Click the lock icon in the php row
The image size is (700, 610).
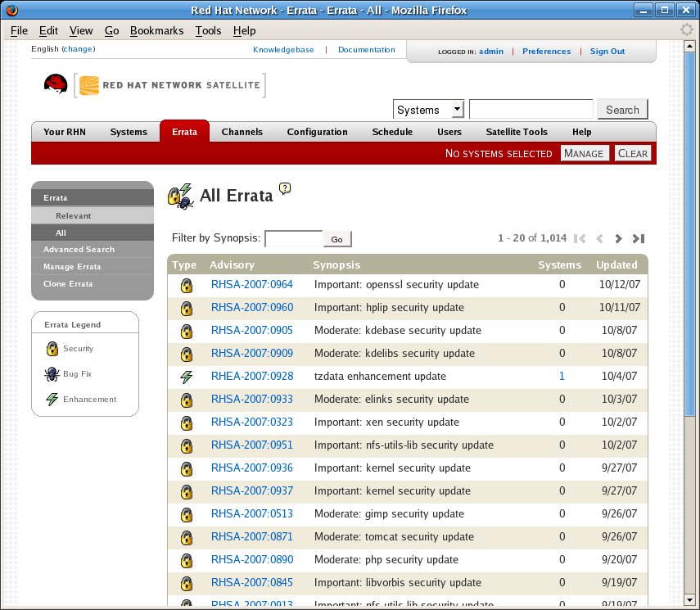[x=187, y=560]
